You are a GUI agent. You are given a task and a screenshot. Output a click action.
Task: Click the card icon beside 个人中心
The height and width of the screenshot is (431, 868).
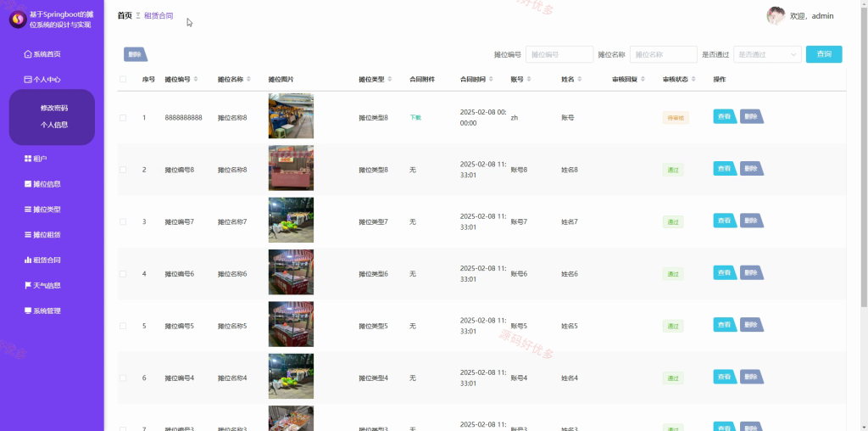[x=28, y=80]
